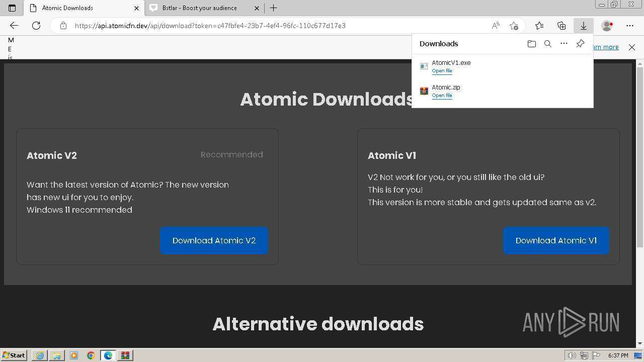Open file link under Atomic.zip
This screenshot has width=644, height=362.
(442, 96)
